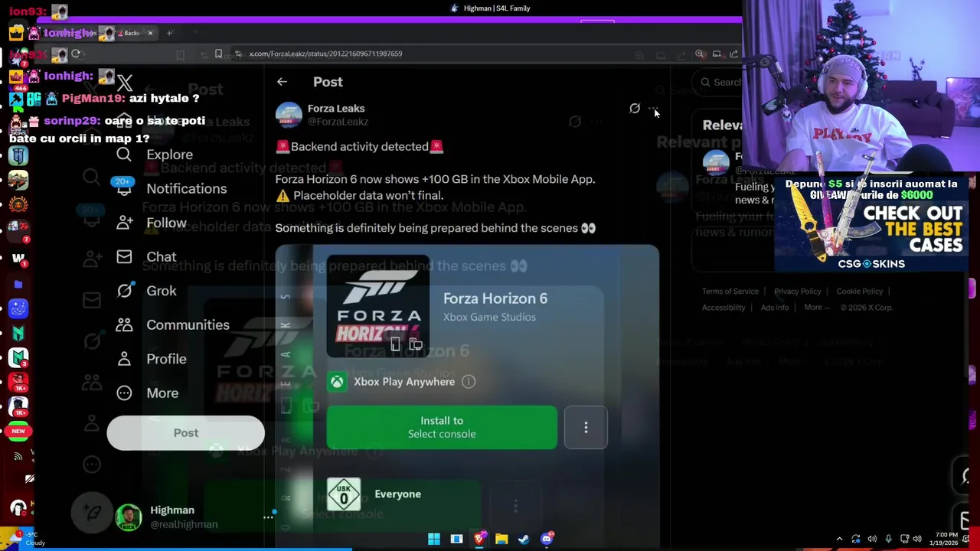
Task: Open the Task View taskbar icon
Action: pyautogui.click(x=456, y=539)
